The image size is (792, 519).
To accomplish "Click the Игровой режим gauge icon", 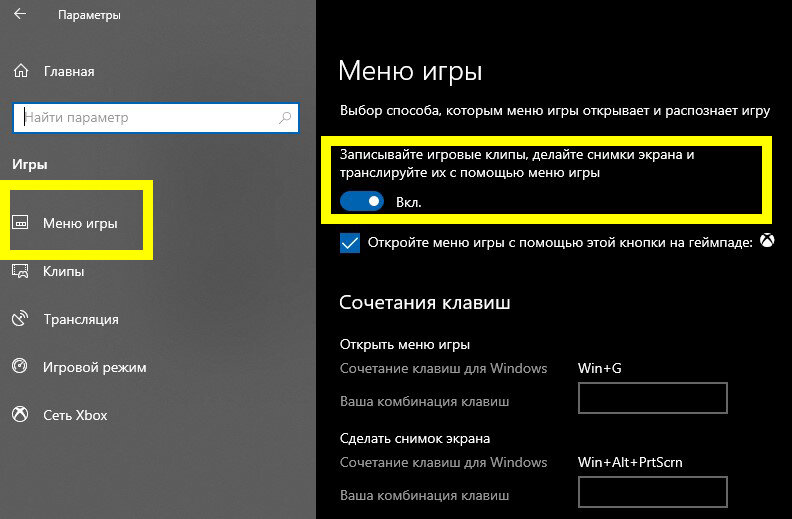I will [20, 366].
